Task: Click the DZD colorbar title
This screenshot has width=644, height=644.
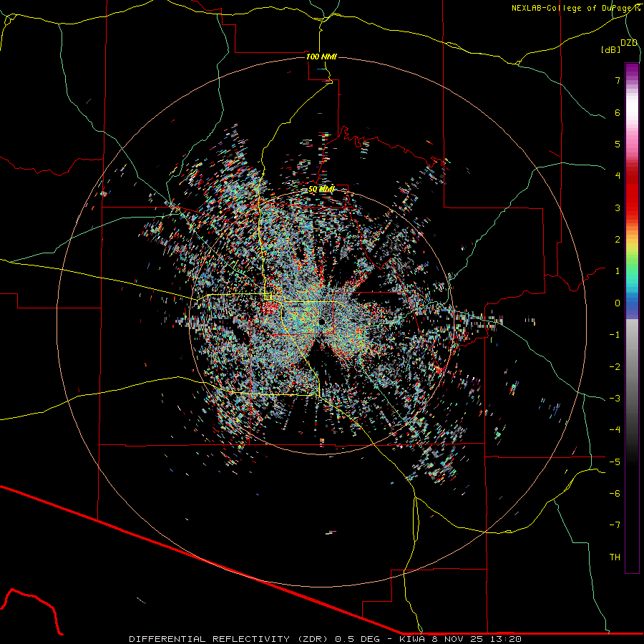Action: point(629,43)
